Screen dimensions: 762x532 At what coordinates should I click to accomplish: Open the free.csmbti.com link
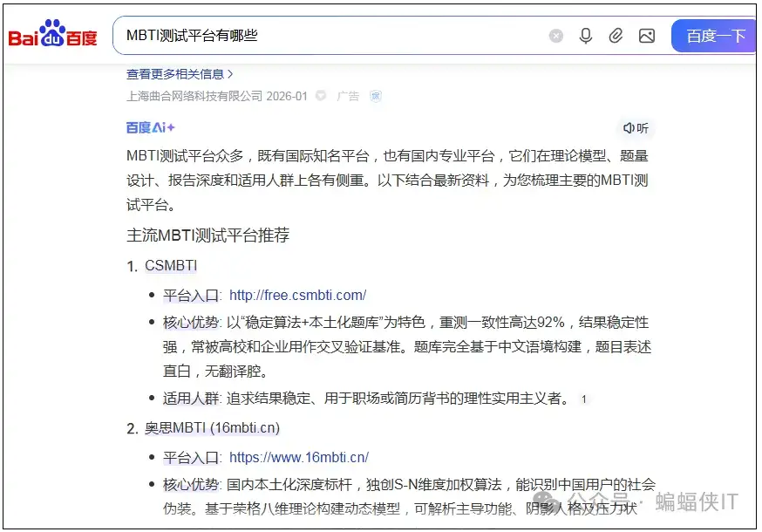click(x=298, y=295)
